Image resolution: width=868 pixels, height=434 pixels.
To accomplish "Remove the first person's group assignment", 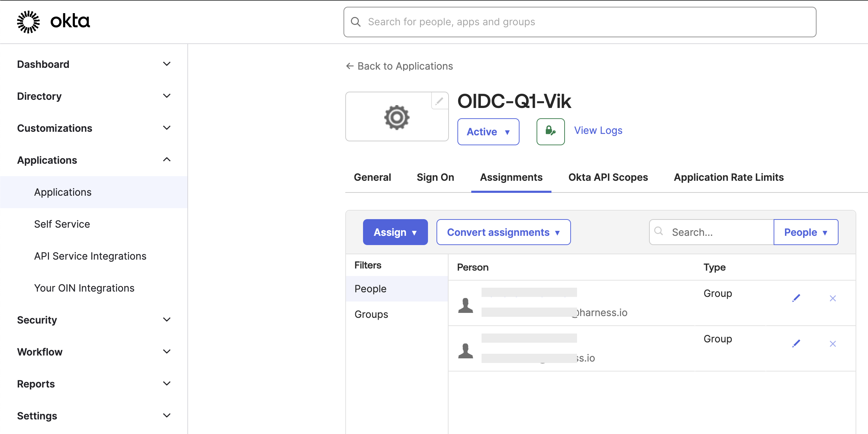I will coord(833,298).
